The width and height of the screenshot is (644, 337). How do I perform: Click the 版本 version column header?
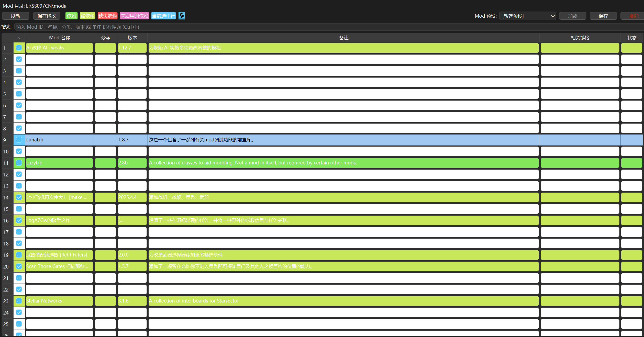tap(132, 38)
